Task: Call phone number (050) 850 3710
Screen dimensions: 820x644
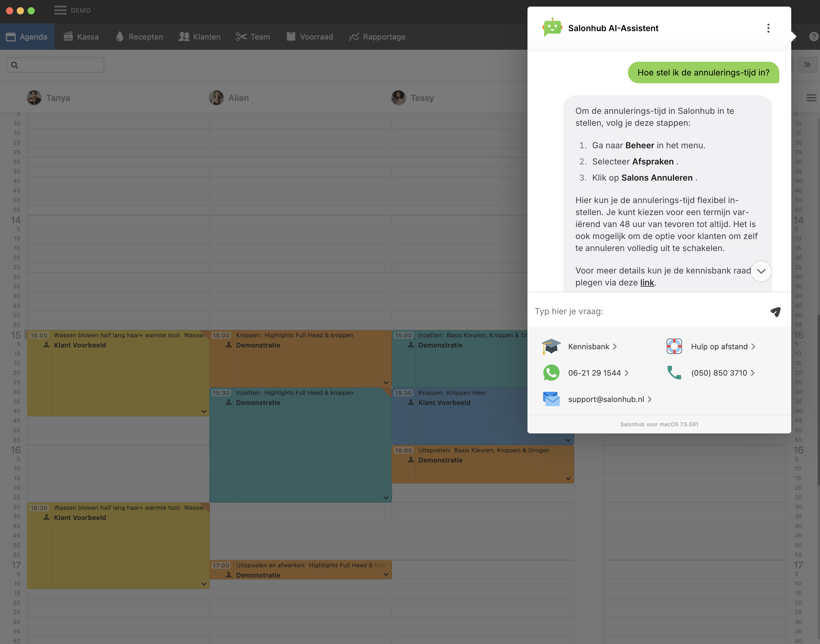Action: click(x=718, y=373)
